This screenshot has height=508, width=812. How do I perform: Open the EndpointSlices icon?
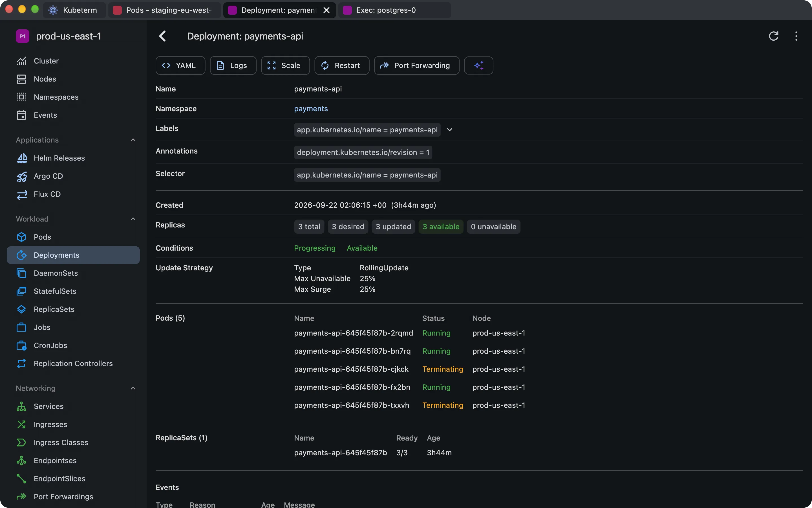[x=21, y=479]
